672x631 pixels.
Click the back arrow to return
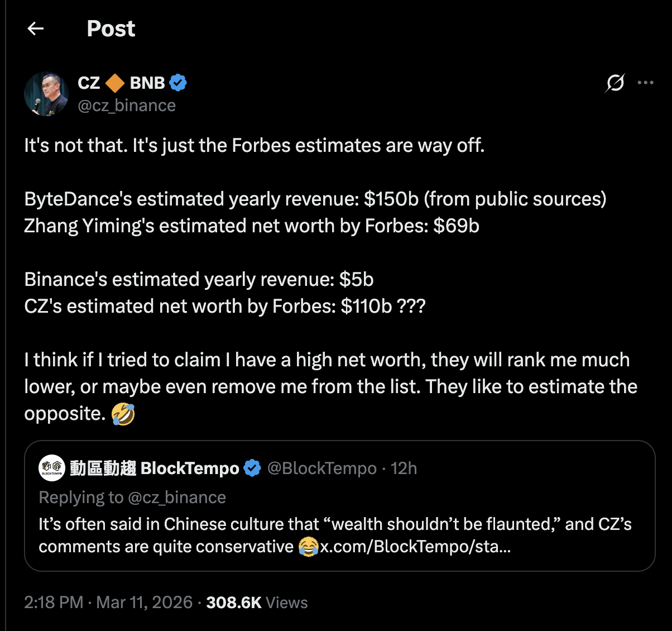(35, 28)
